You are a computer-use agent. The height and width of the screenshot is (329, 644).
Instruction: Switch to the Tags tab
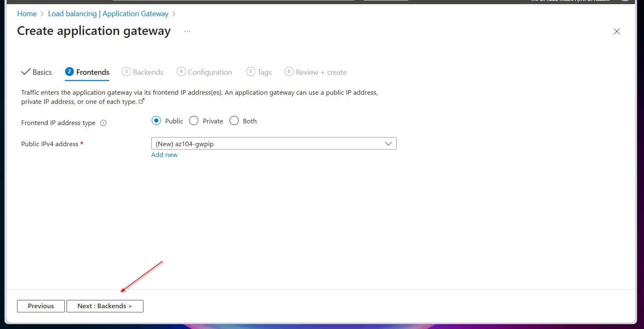point(259,72)
